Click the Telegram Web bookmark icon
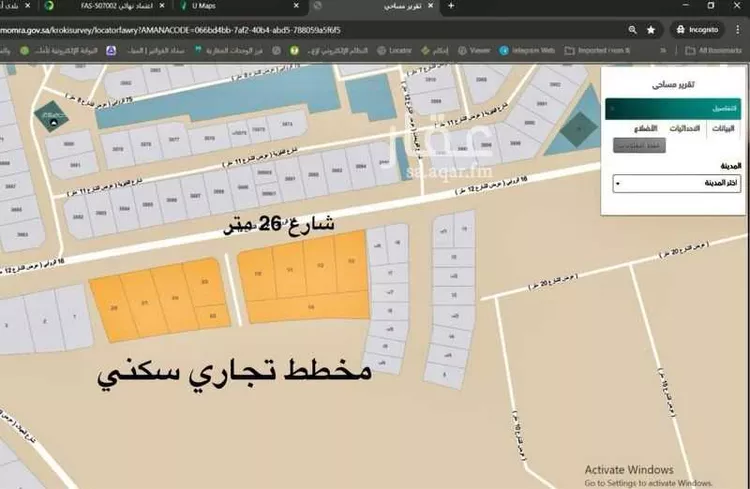The height and width of the screenshot is (489, 750). (504, 50)
